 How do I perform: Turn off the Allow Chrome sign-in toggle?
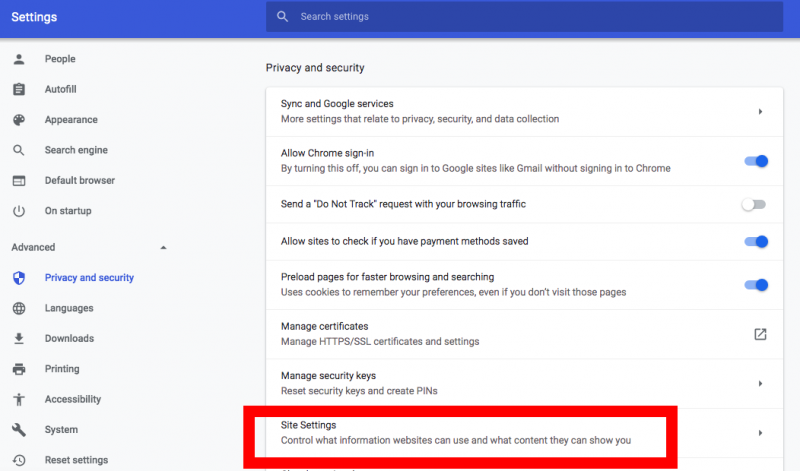[x=756, y=161]
